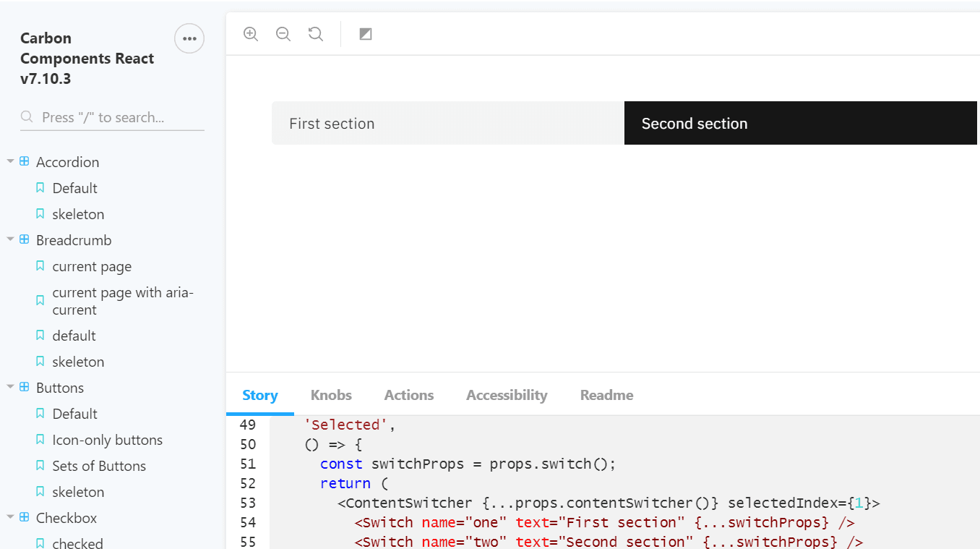The height and width of the screenshot is (549, 980).
Task: Click the 'Selected' string in code
Action: [346, 425]
